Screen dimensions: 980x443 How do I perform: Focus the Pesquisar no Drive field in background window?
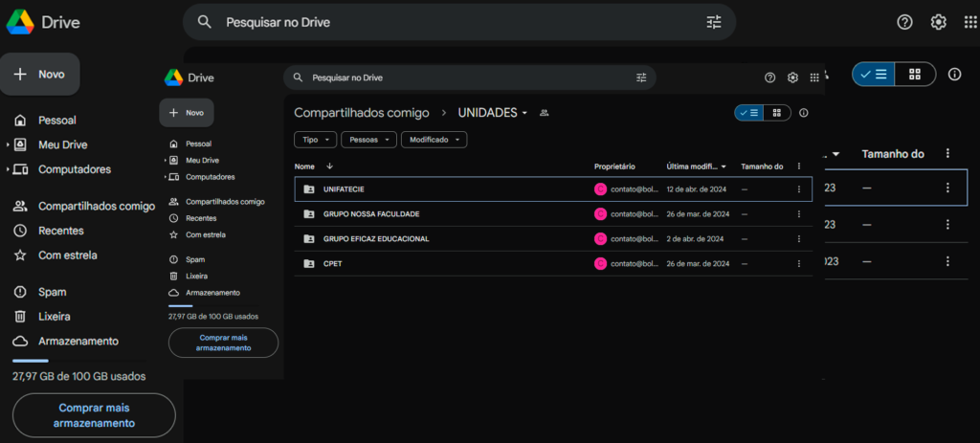click(x=459, y=23)
